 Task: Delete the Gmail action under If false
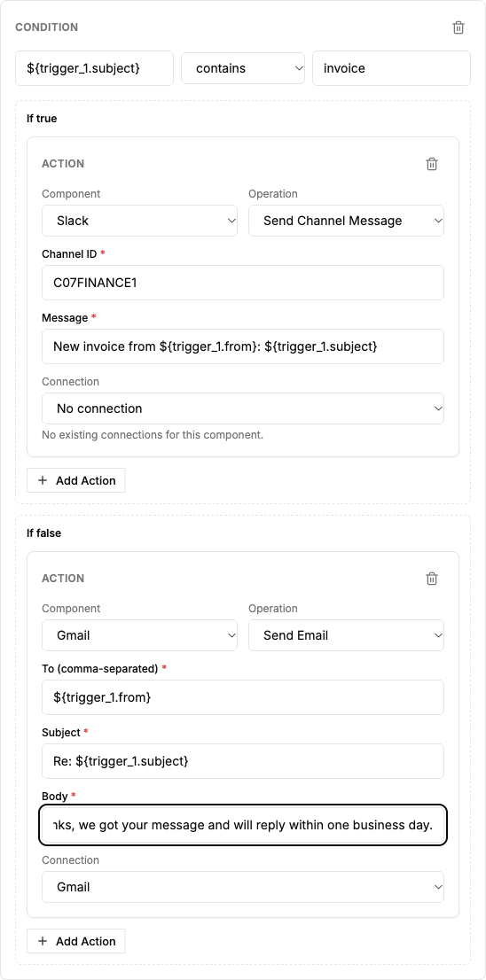(432, 578)
